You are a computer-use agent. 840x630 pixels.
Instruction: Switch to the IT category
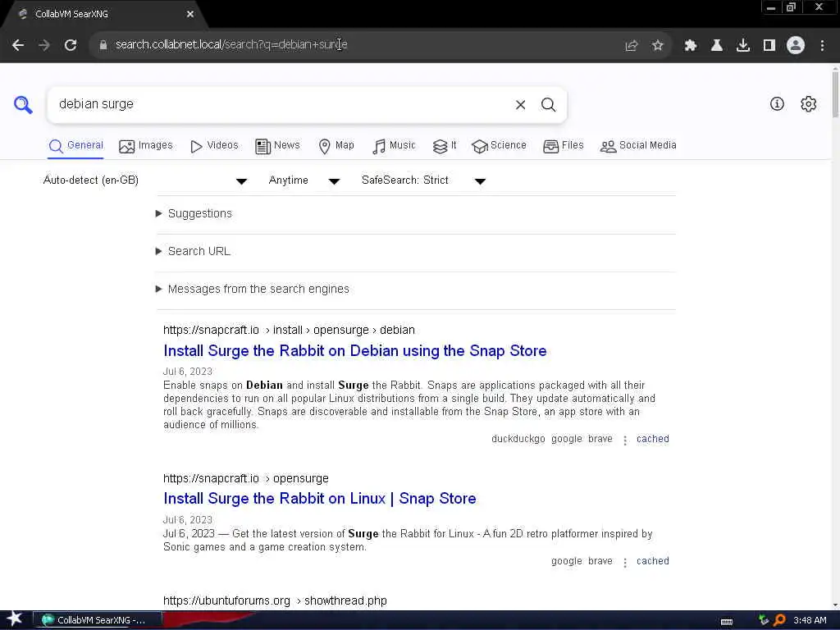[x=445, y=146]
